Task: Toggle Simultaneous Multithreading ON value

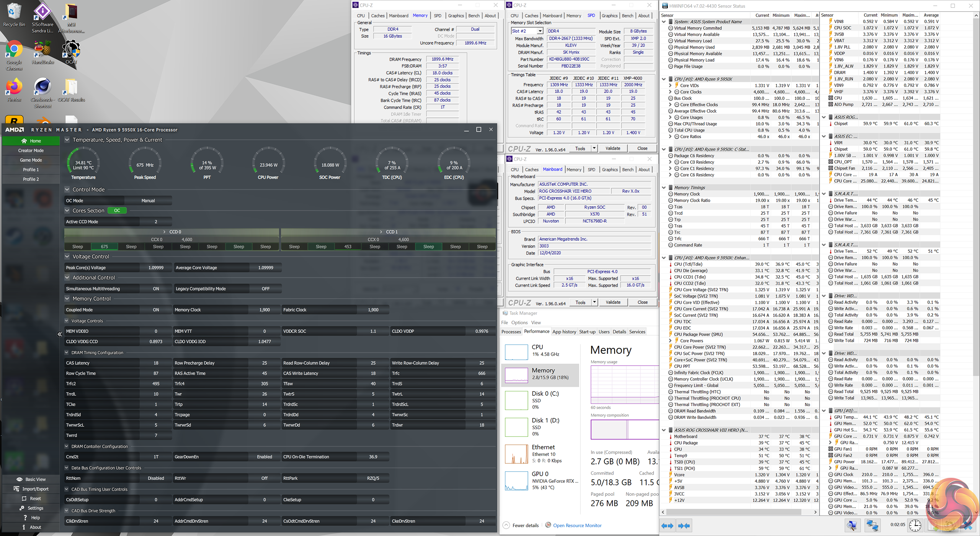Action: click(156, 289)
